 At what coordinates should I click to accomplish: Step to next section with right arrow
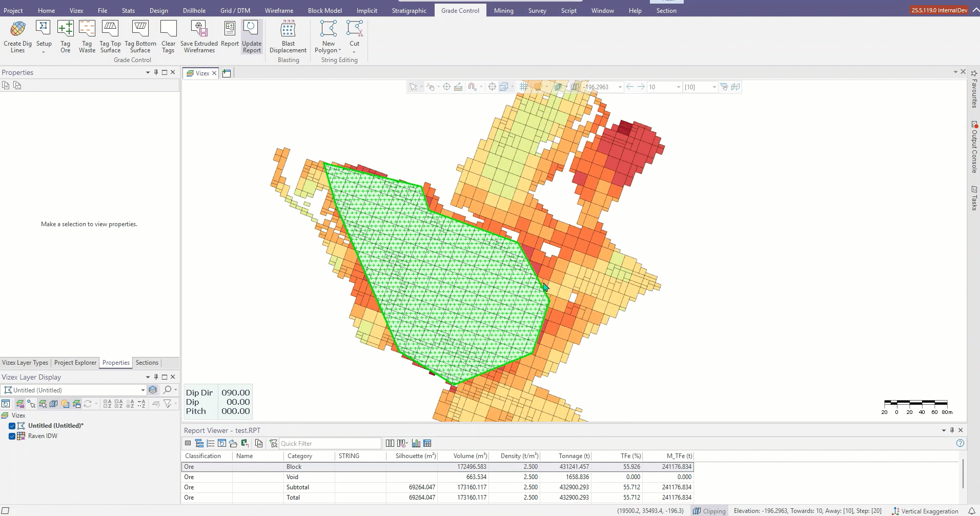(x=641, y=87)
